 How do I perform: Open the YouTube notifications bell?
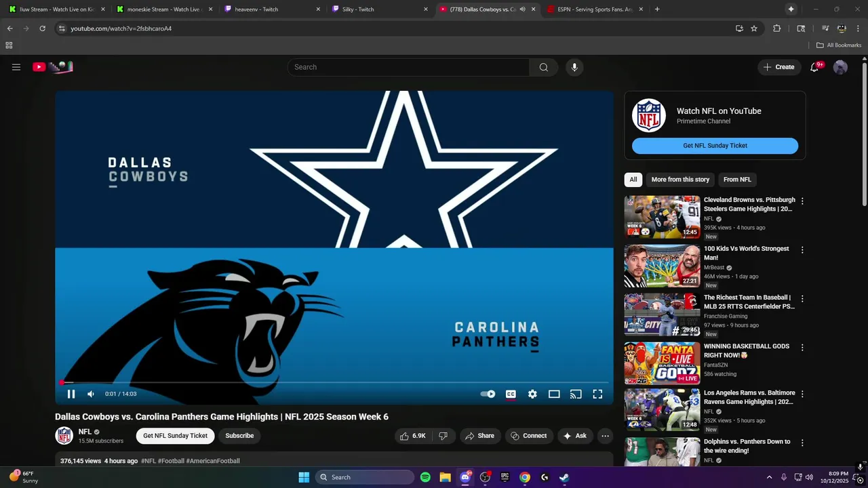coord(815,67)
